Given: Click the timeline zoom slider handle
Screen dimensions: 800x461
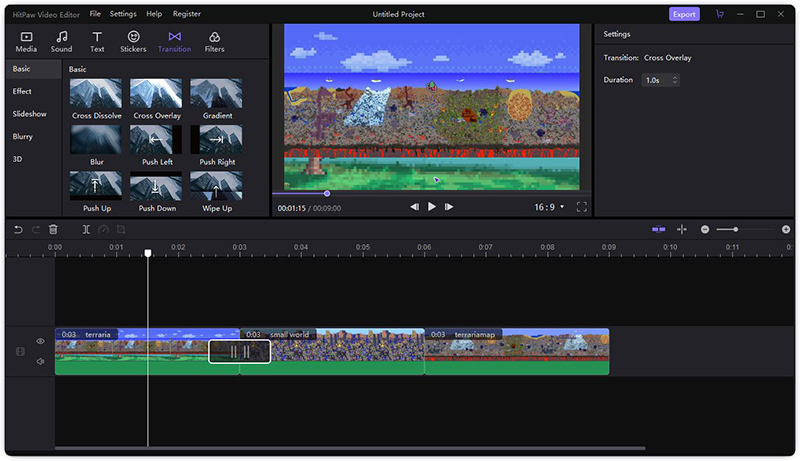Looking at the screenshot, I should click(735, 229).
